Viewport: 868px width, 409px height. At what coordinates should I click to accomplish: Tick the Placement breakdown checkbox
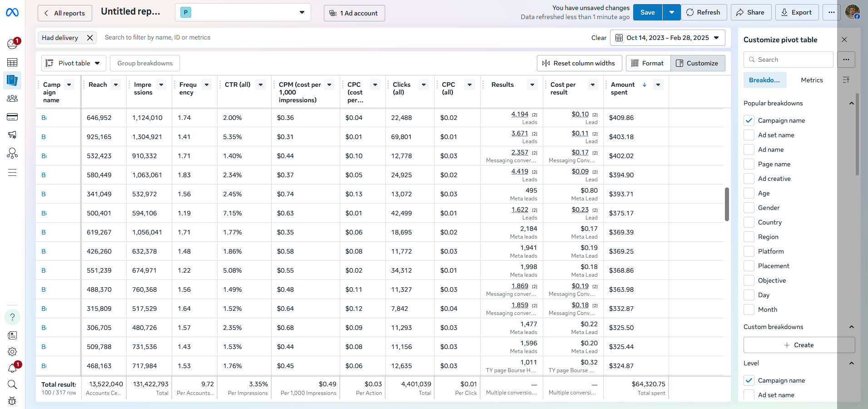[749, 266]
